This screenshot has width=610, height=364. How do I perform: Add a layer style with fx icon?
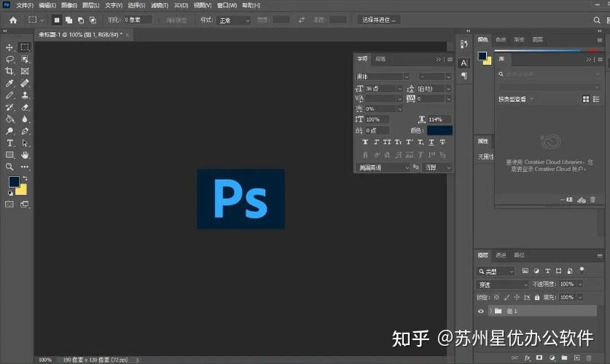527,357
